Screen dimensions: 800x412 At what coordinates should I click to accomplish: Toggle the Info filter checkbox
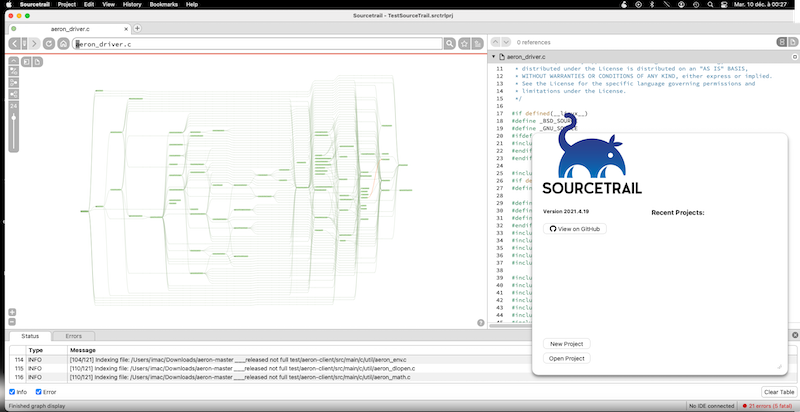point(12,392)
